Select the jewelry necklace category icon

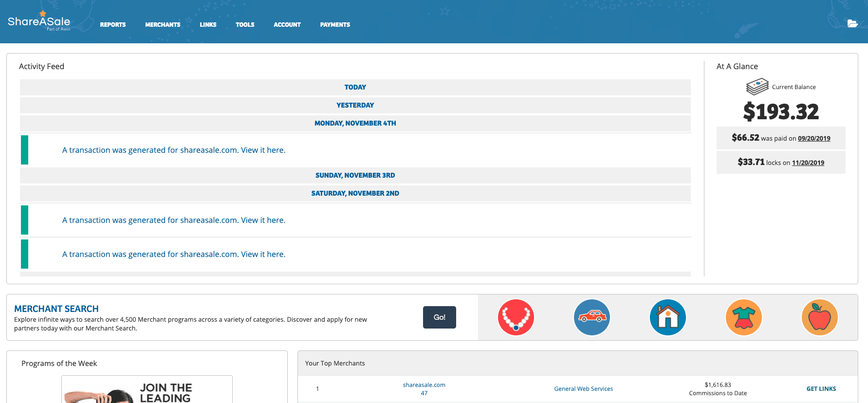[x=516, y=317]
